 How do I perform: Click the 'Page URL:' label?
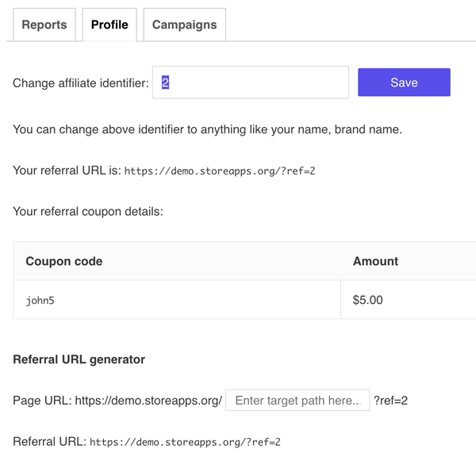[x=42, y=401]
